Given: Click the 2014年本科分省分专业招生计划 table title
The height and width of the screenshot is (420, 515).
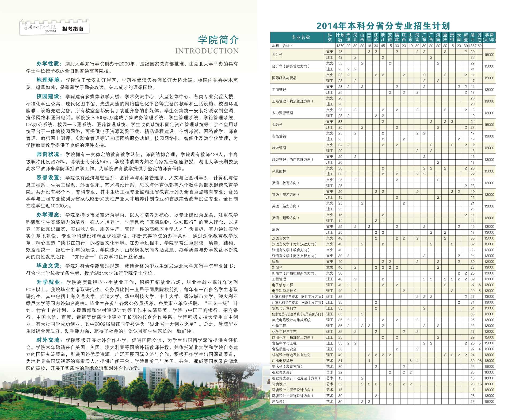Looking at the screenshot, I should 383,26.
